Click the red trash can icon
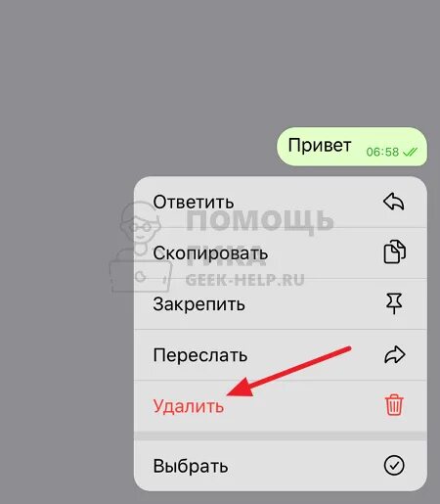The width and height of the screenshot is (440, 504). [394, 405]
